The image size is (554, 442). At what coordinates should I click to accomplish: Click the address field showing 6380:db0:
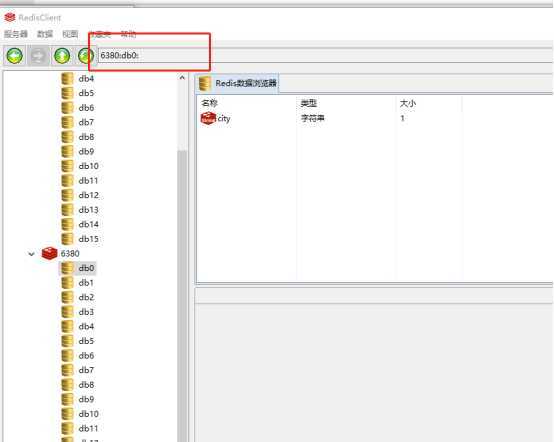click(325, 55)
